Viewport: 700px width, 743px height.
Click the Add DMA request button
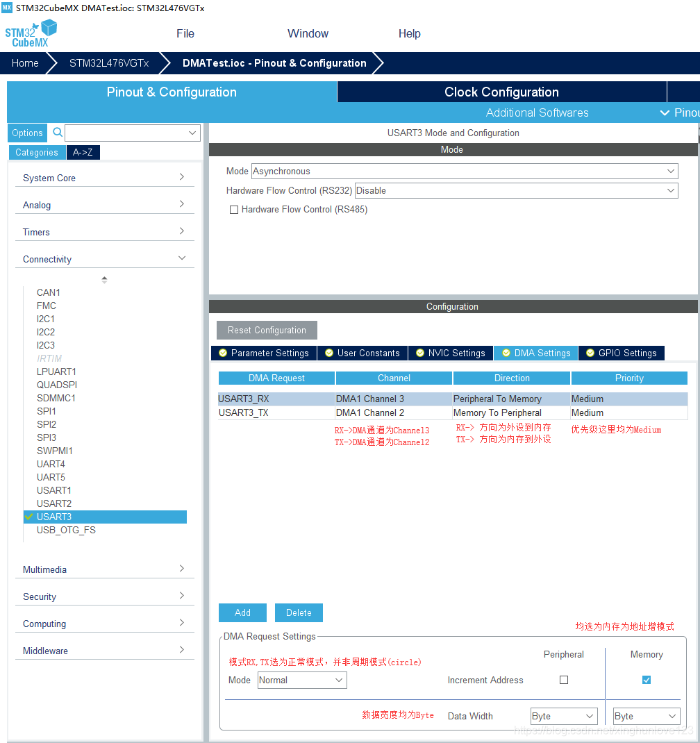click(x=242, y=612)
